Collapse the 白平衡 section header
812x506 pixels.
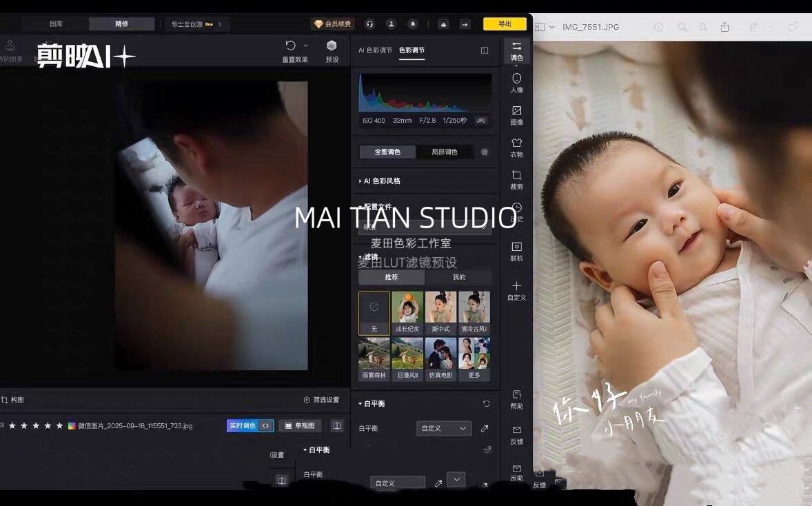pyautogui.click(x=373, y=403)
